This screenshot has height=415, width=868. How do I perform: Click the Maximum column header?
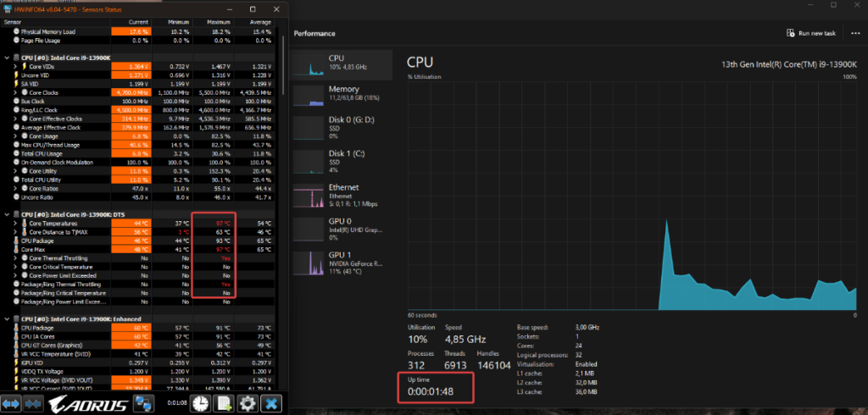213,22
